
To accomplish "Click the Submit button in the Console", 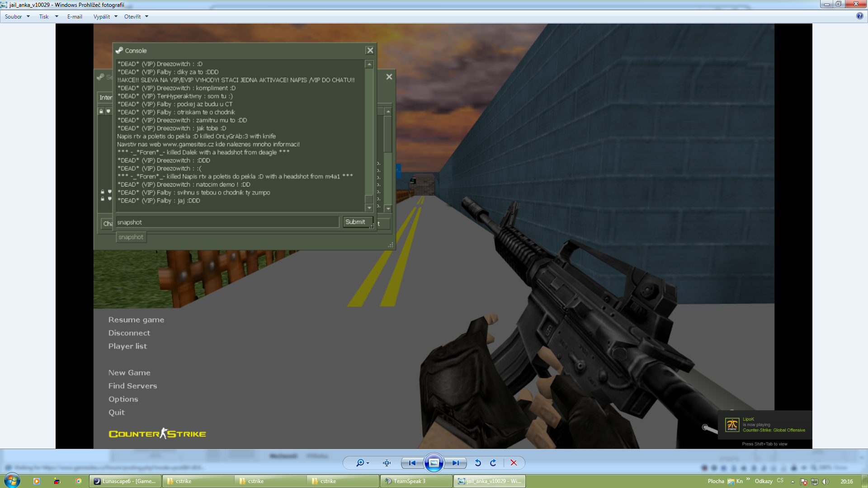I will point(357,222).
